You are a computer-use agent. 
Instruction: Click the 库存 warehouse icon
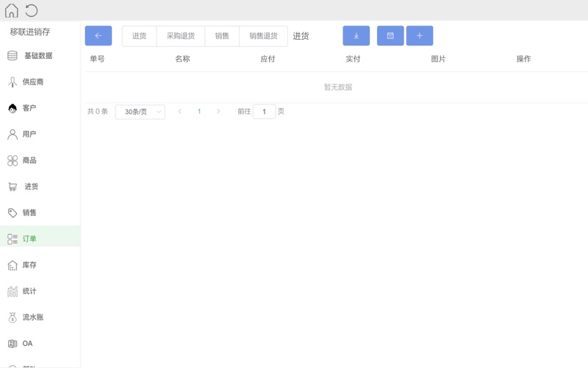12,265
